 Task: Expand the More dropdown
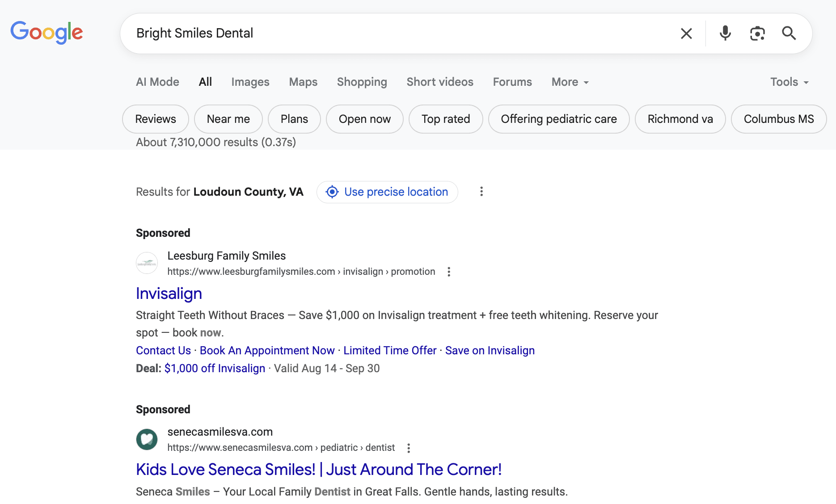[570, 82]
